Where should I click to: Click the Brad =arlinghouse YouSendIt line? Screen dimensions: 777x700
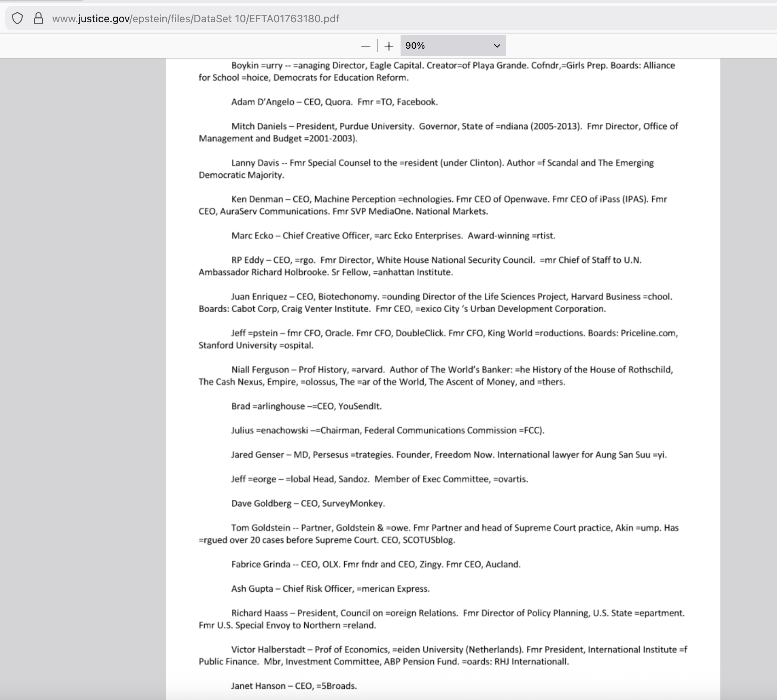306,406
